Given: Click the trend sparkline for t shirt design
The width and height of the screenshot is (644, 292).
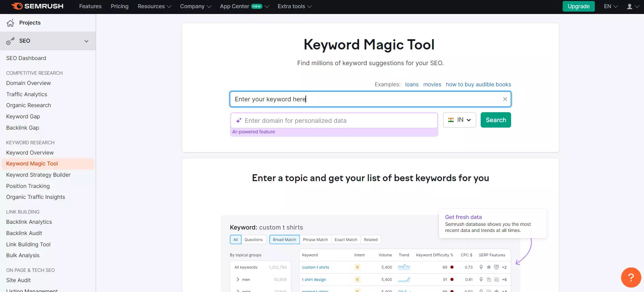Looking at the screenshot, I should 404,279.
